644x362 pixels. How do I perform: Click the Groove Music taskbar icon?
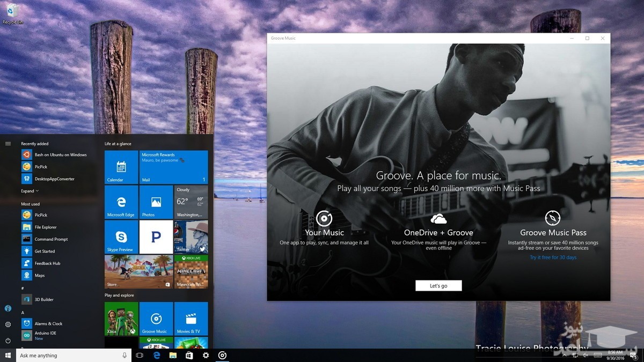tap(222, 356)
